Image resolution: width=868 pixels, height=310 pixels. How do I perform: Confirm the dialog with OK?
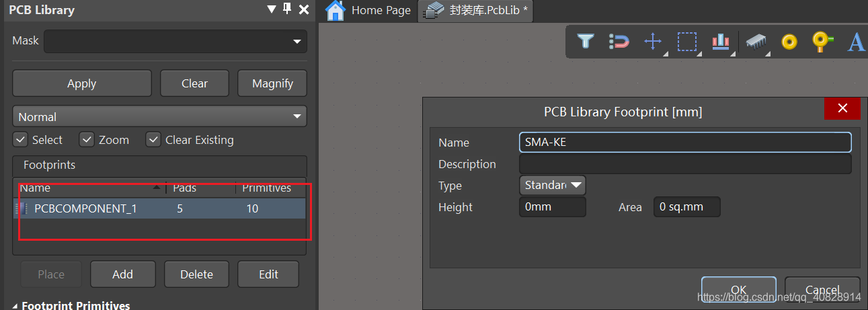(x=739, y=289)
